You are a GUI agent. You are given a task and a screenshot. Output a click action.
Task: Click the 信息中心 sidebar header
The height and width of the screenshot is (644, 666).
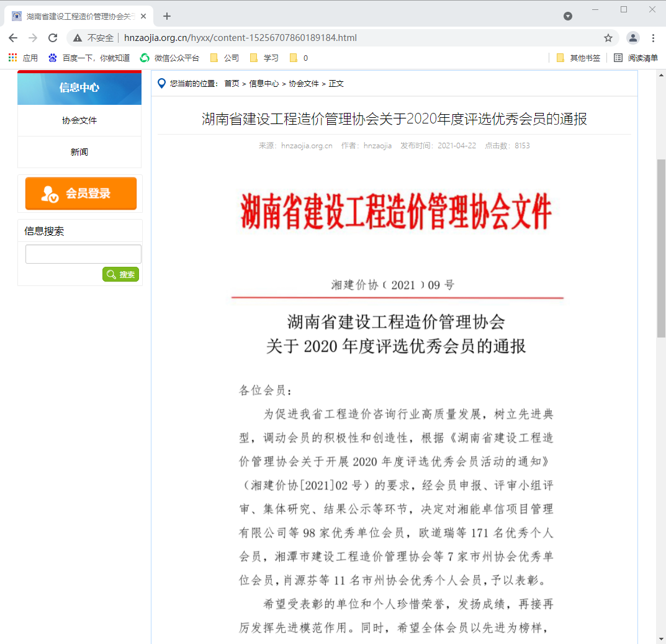coord(79,87)
